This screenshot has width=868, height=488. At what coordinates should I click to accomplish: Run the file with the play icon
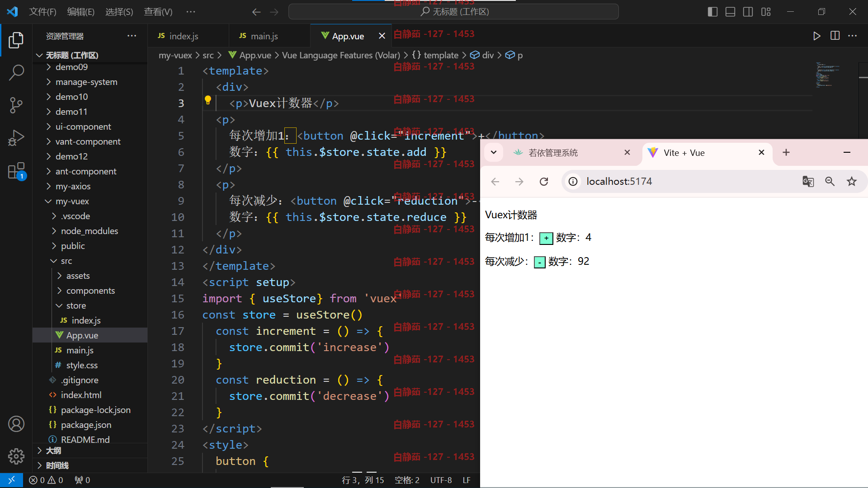(816, 36)
